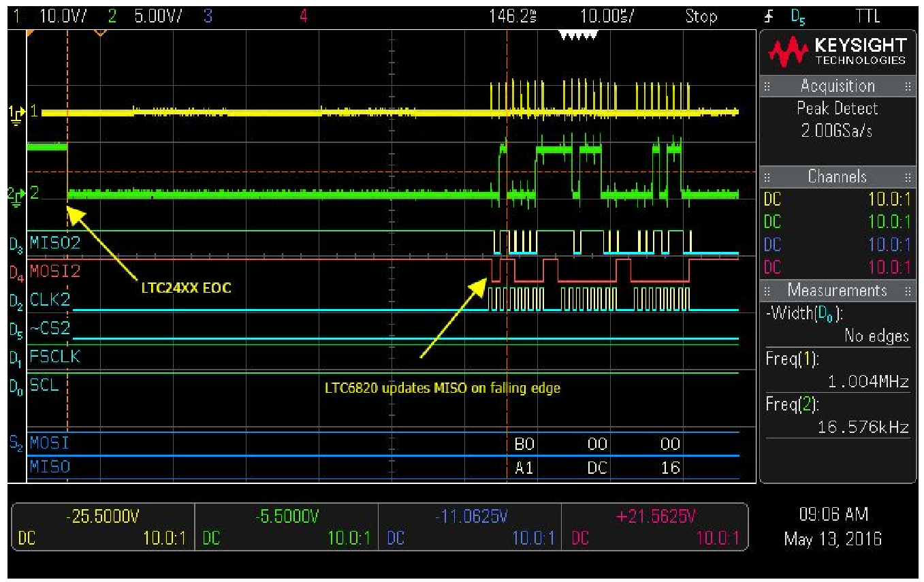Click the 10.0V/ channel 1 scale

pyautogui.click(x=63, y=16)
